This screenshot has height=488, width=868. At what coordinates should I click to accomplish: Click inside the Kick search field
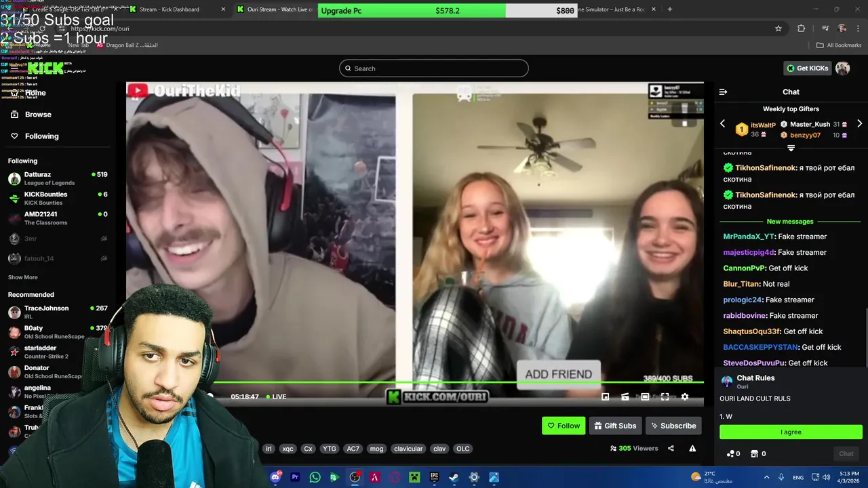point(434,68)
